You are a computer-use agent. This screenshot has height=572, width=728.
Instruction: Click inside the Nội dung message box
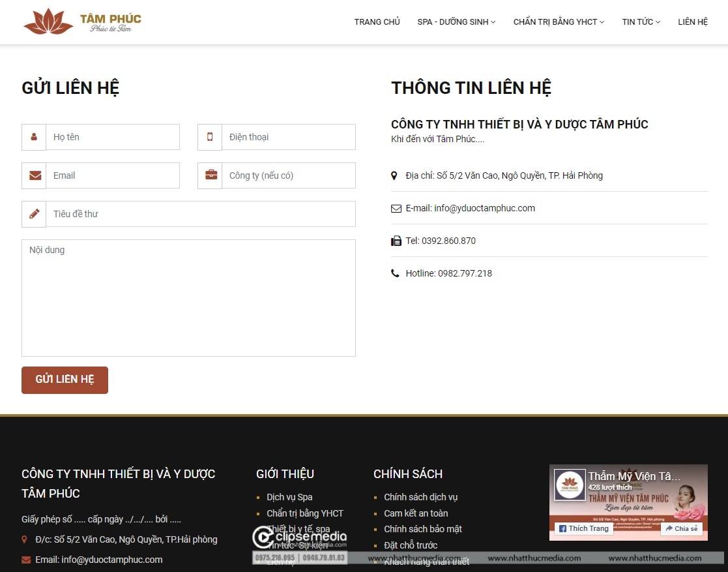coord(188,297)
